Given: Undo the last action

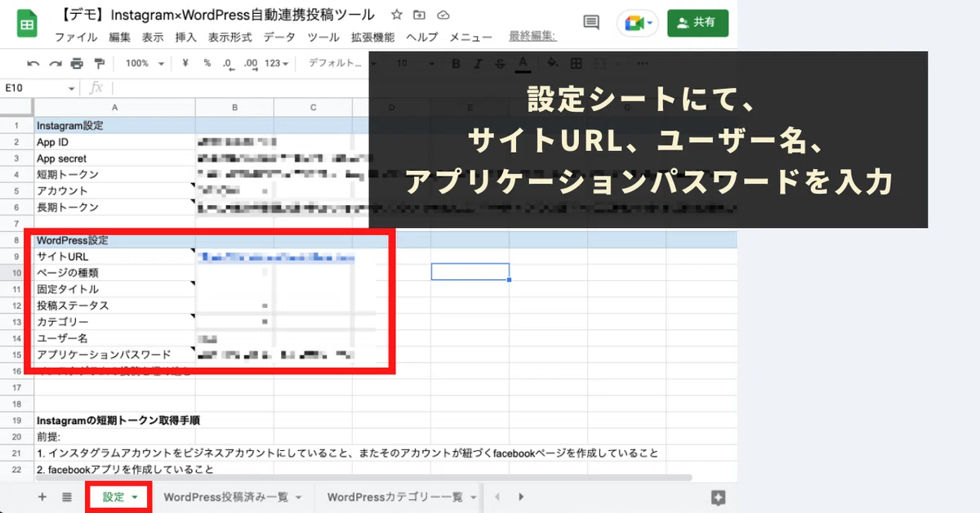Looking at the screenshot, I should click(x=33, y=63).
